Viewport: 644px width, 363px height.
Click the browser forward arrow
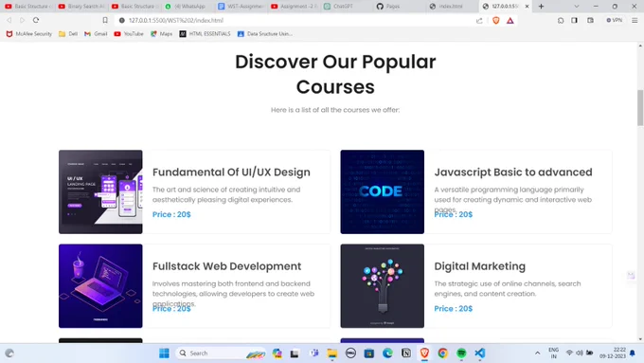coord(22,20)
